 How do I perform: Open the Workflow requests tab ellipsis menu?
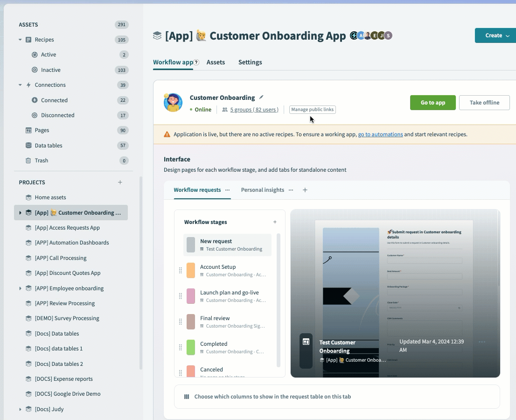click(x=228, y=190)
